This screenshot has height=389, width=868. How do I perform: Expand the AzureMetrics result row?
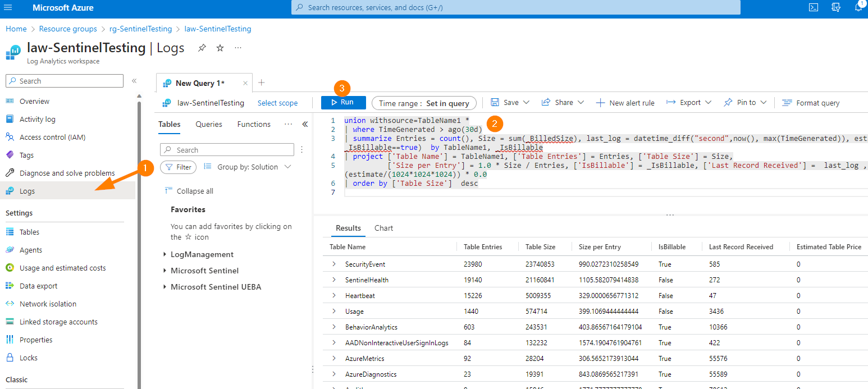click(334, 359)
